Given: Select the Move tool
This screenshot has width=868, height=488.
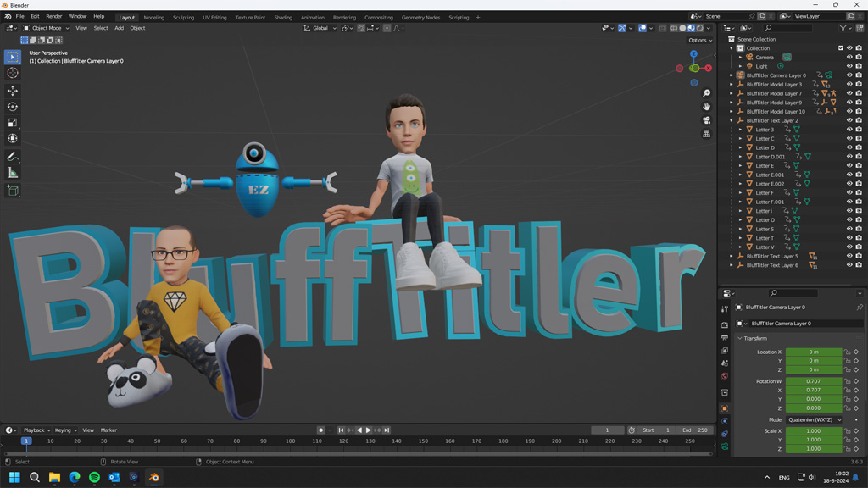Looking at the screenshot, I should (x=13, y=91).
